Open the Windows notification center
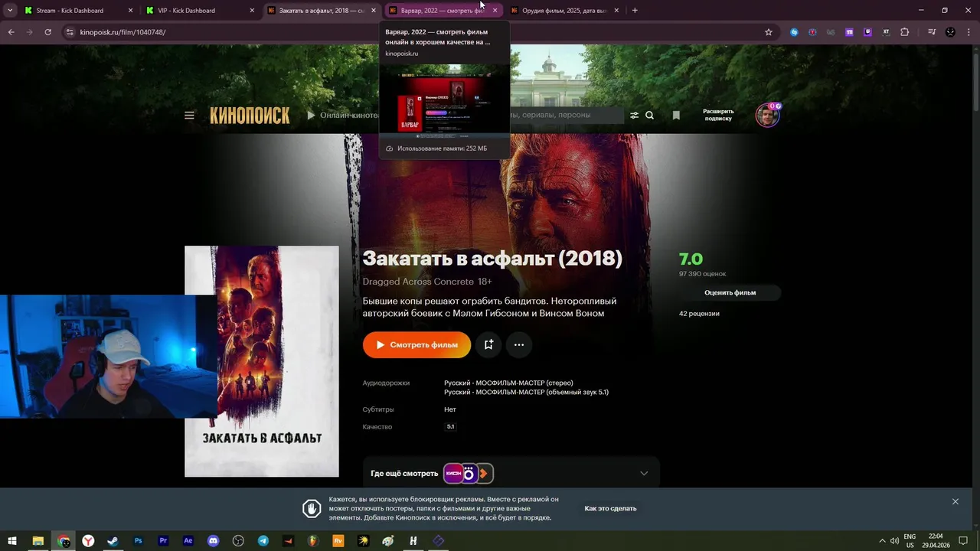 point(963,540)
